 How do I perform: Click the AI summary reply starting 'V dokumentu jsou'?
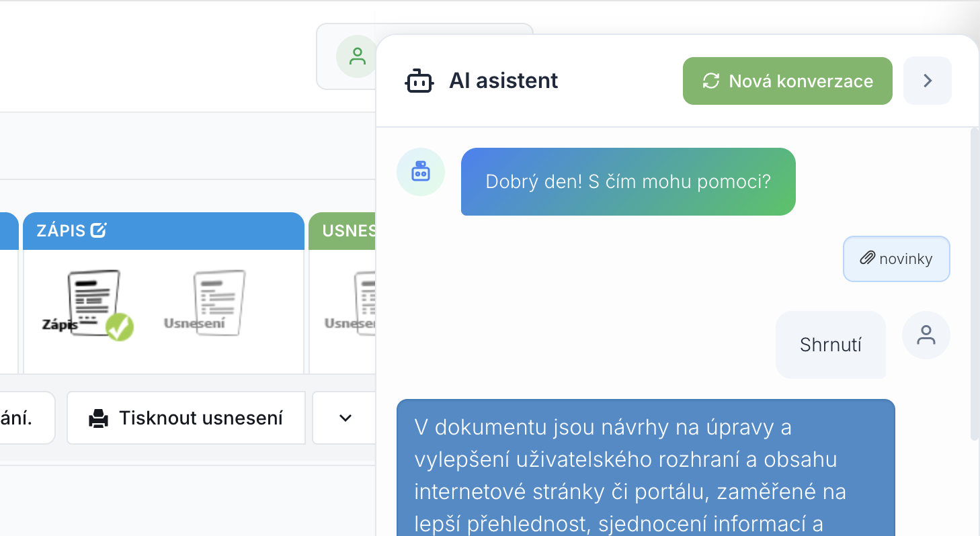click(646, 467)
